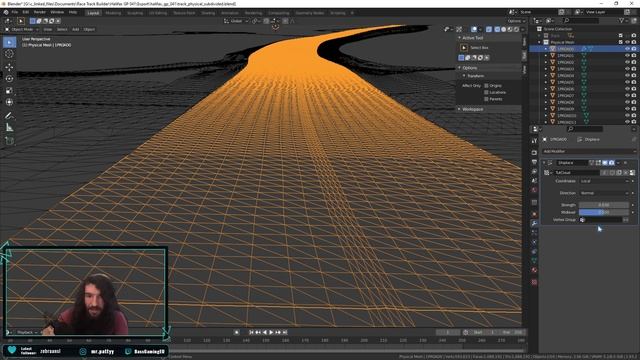
Task: Open the Add Modifier dropdown
Action: tap(589, 151)
